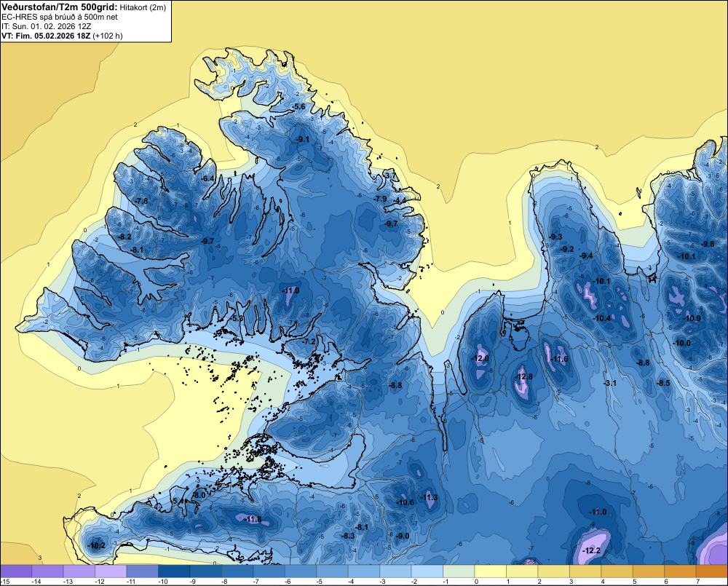
Task: Click the -10.9 temperature label
Action: [x=692, y=319]
